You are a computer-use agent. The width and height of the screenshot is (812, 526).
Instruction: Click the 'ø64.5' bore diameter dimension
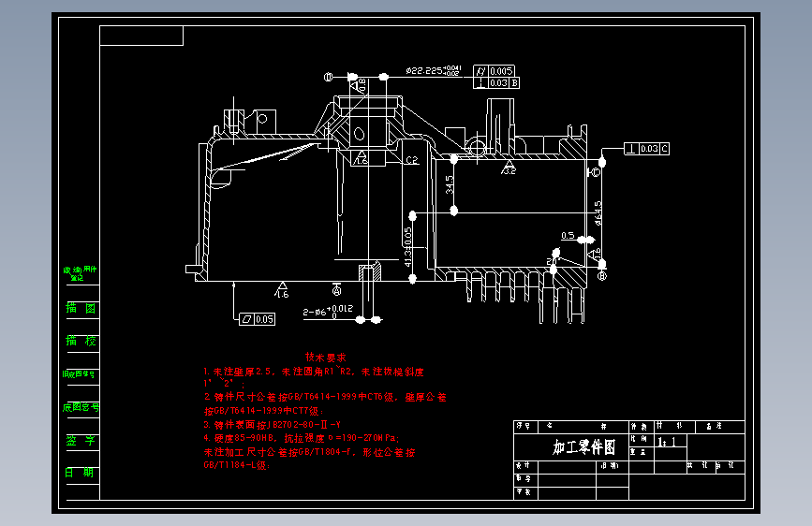click(598, 213)
